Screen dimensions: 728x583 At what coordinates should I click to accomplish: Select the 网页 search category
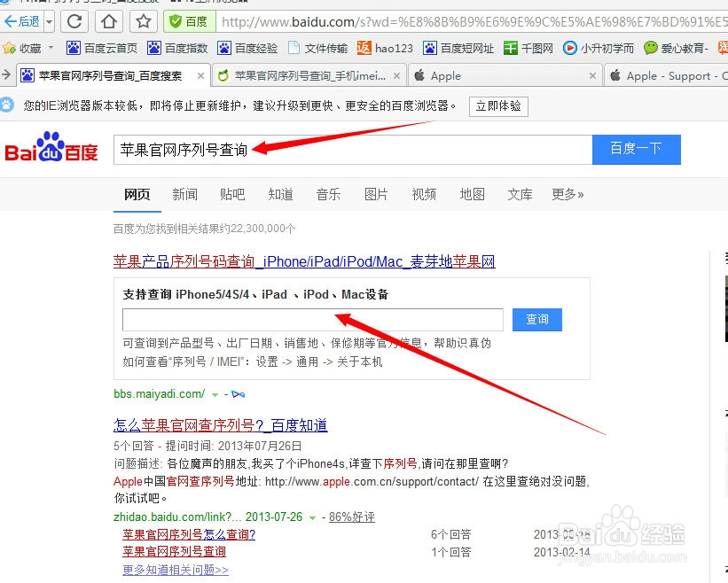(x=137, y=194)
